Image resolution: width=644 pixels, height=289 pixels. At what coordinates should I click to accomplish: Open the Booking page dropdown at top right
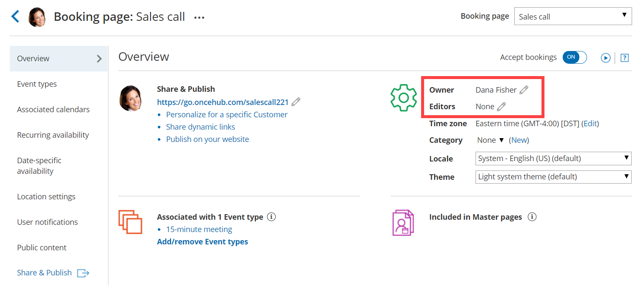point(573,17)
